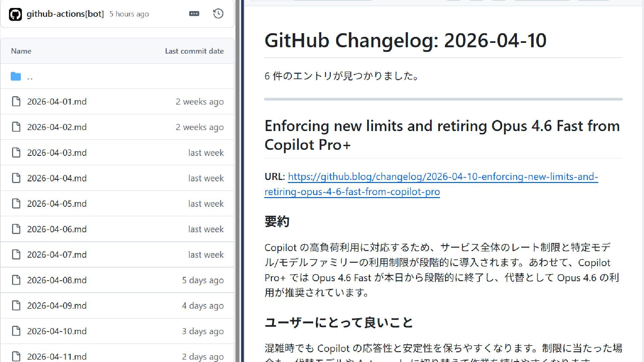Click file icon for 2026-04-01.md
Image resolution: width=644 pixels, height=362 pixels.
click(16, 102)
